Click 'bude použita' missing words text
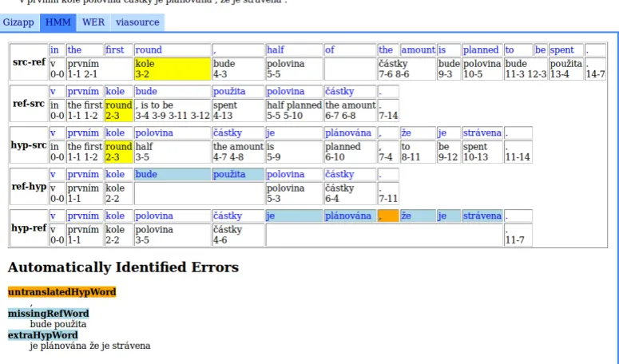Image resolution: width=619 pixels, height=364 pixels. point(58,324)
